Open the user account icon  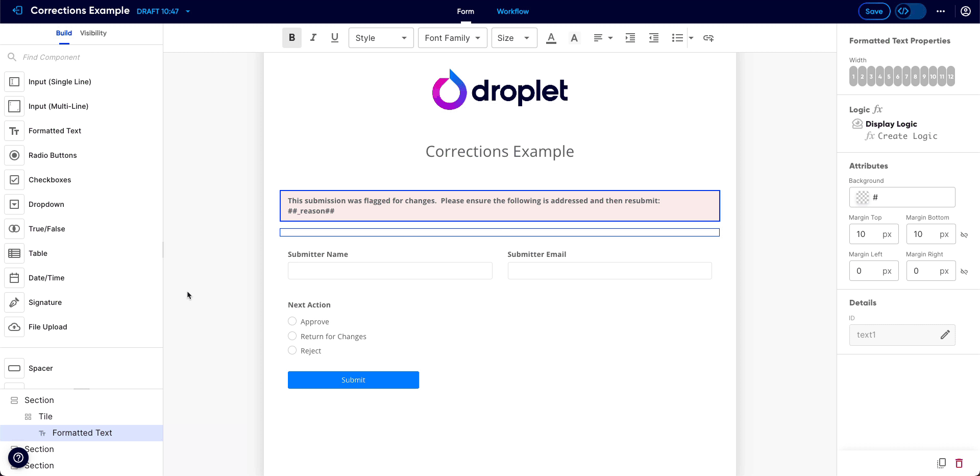966,11
